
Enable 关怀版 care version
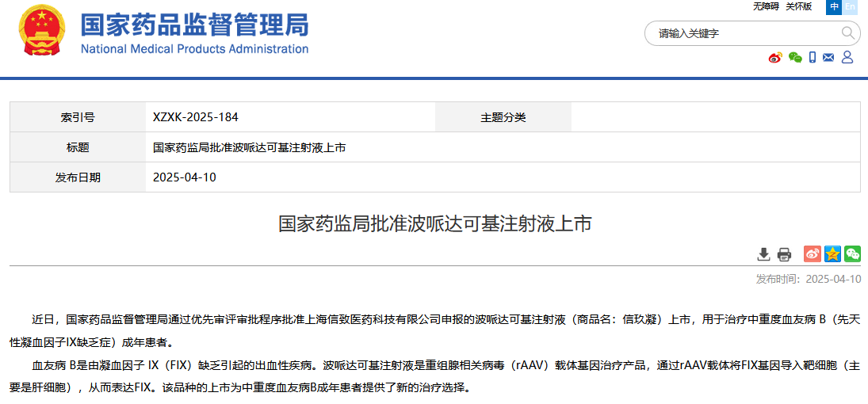tap(798, 6)
